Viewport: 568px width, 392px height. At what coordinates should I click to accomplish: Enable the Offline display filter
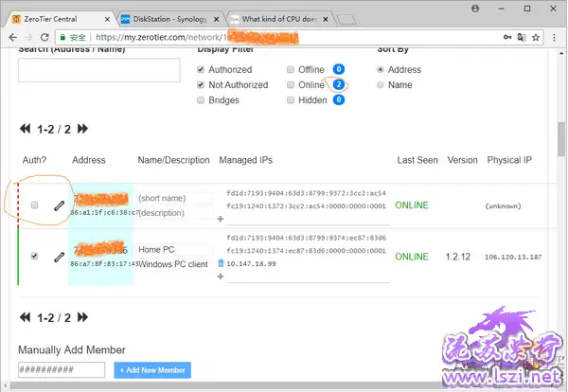coord(291,69)
